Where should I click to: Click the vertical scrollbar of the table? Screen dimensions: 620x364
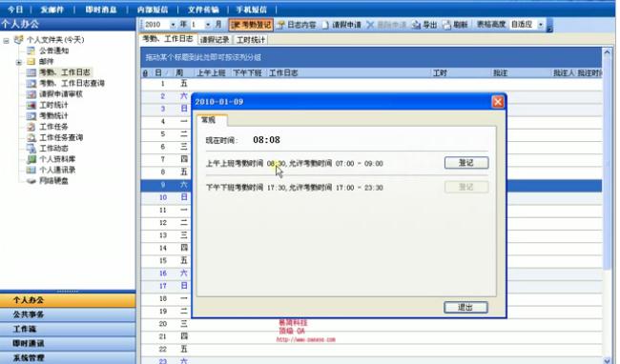coord(608,205)
